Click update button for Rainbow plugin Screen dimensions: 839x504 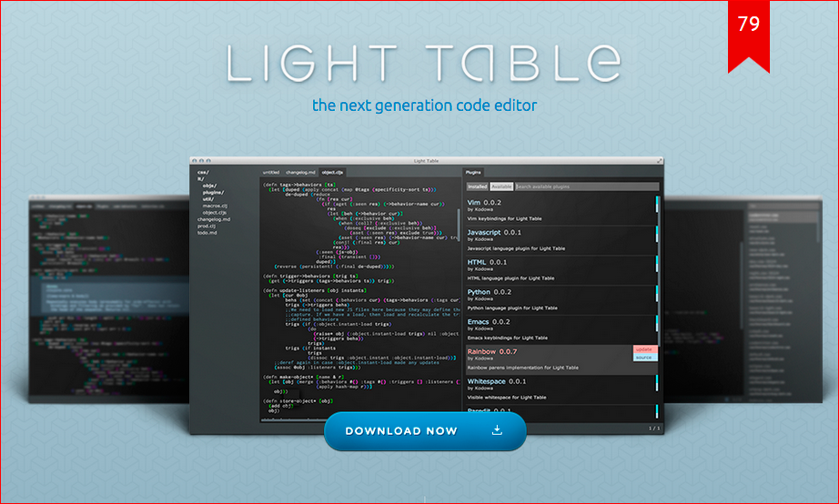click(644, 349)
